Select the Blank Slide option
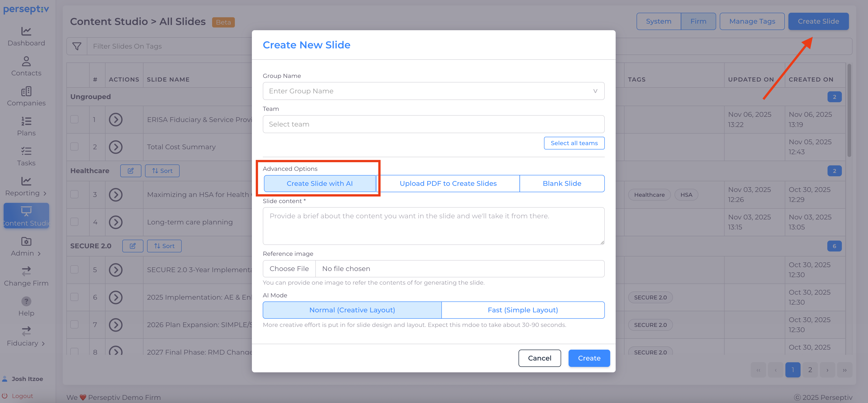868x403 pixels. pyautogui.click(x=562, y=184)
